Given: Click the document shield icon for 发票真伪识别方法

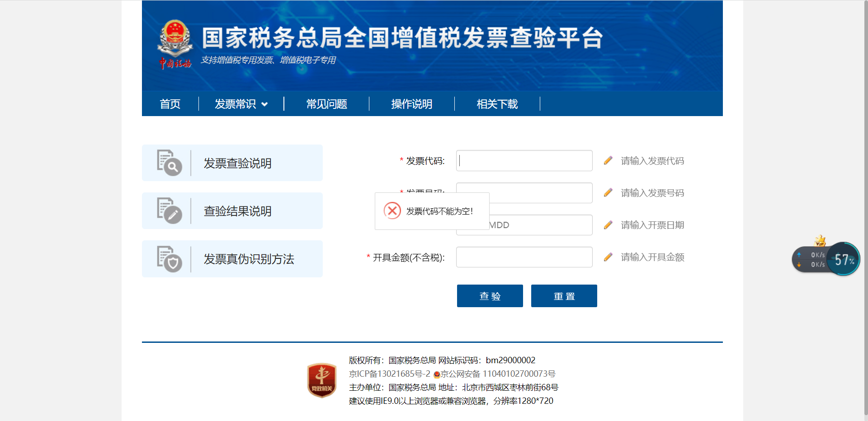Looking at the screenshot, I should click(169, 259).
